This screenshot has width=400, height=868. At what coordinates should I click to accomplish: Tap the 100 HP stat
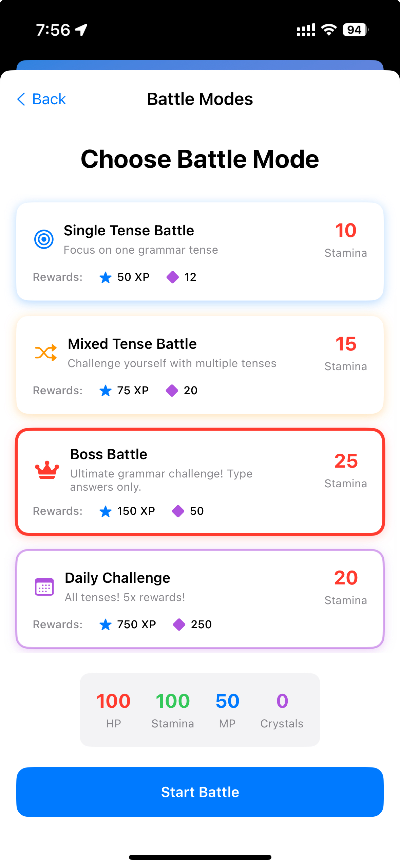[x=113, y=710]
